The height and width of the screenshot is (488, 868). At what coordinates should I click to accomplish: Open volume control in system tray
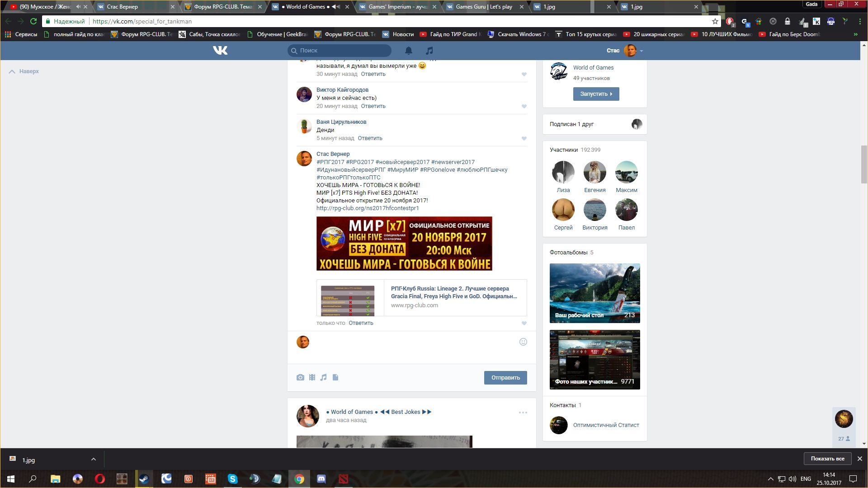coord(792,479)
